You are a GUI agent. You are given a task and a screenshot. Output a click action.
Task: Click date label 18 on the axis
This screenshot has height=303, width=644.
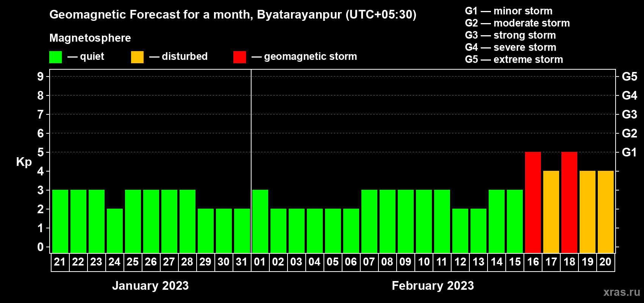[x=569, y=262]
